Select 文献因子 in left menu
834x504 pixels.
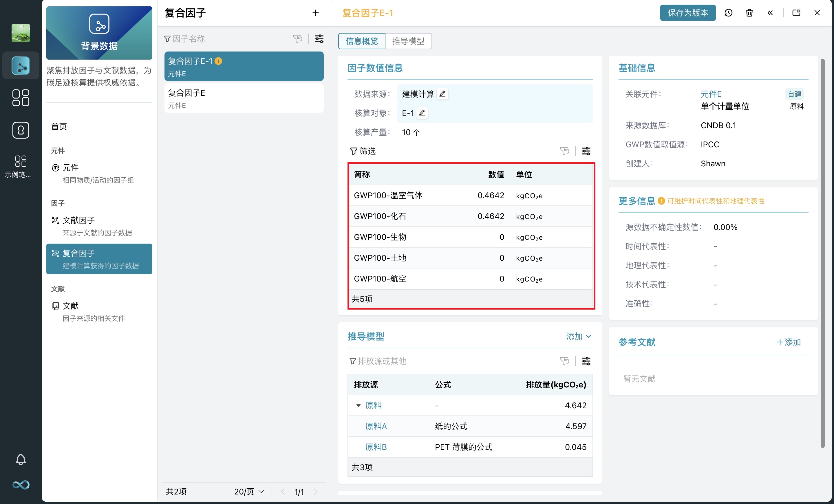(78, 220)
